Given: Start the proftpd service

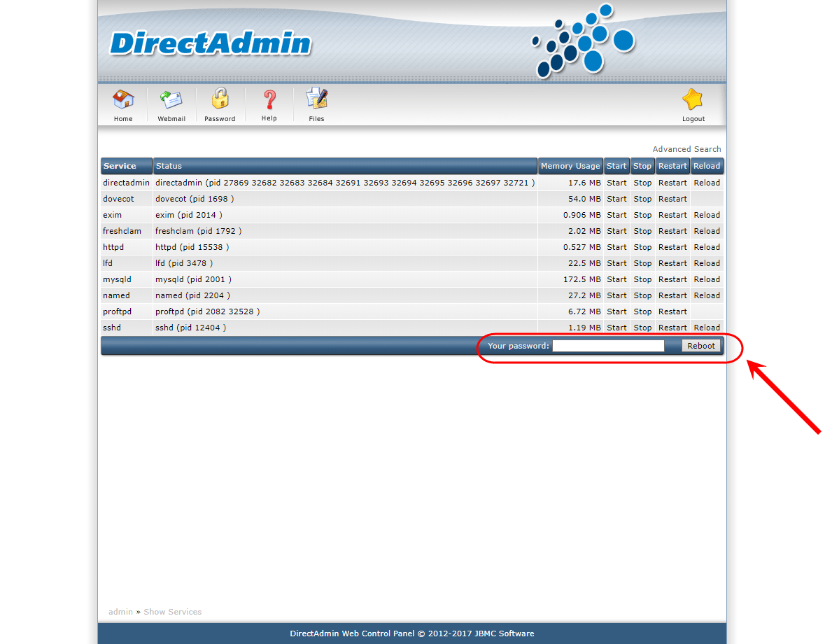Looking at the screenshot, I should [x=616, y=311].
